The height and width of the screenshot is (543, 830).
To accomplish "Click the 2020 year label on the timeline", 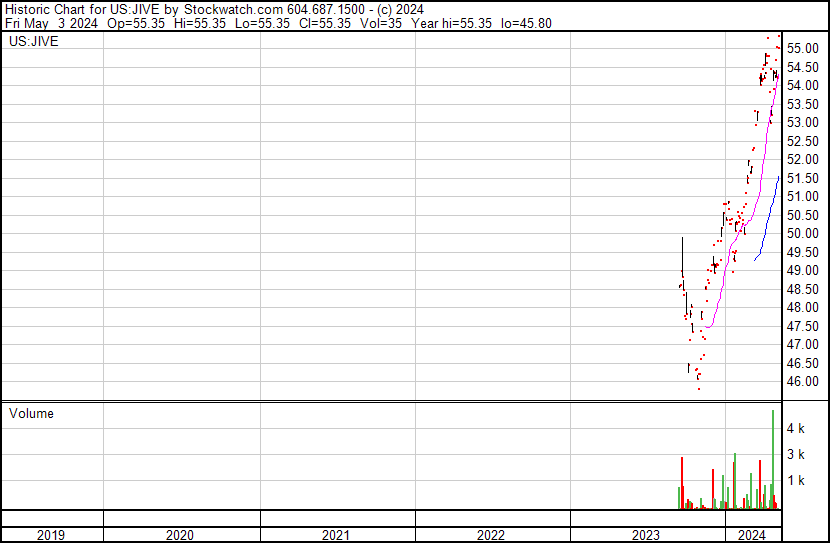I will point(179,535).
